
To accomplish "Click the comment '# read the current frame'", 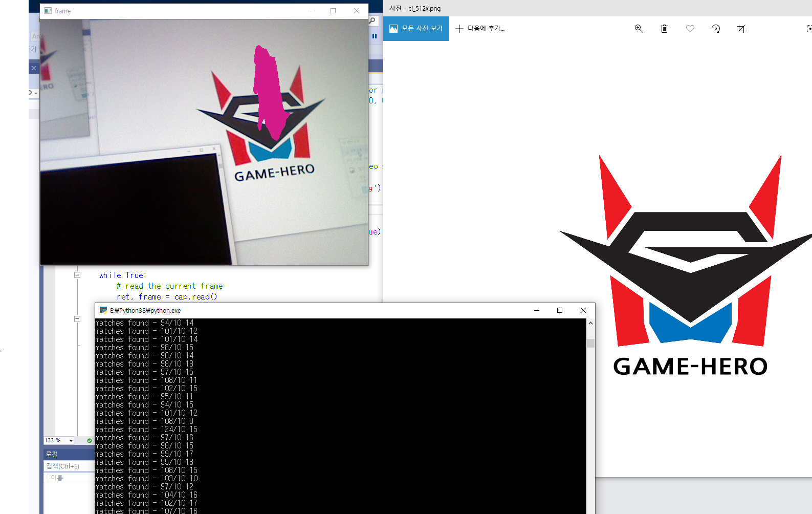I will 169,286.
